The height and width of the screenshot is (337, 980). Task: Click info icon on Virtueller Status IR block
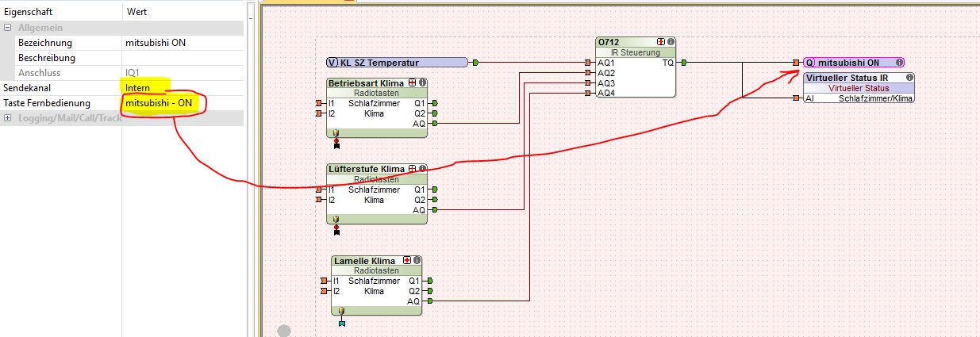909,78
